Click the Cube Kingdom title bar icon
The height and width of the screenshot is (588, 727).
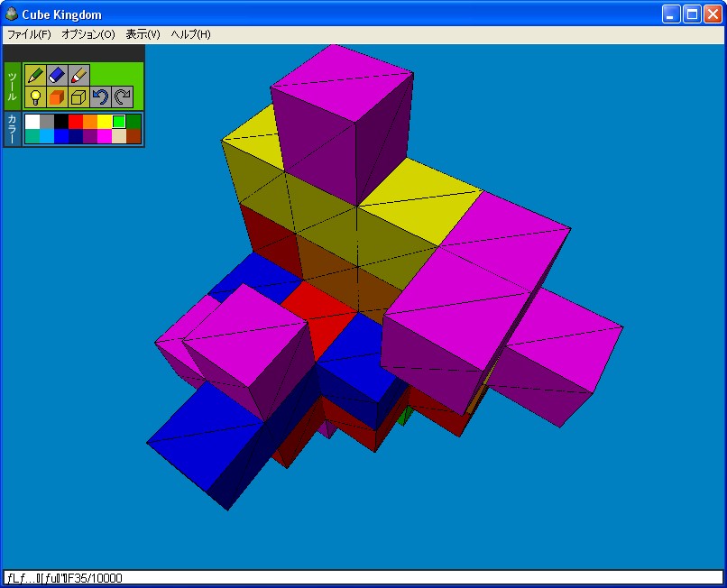12,14
